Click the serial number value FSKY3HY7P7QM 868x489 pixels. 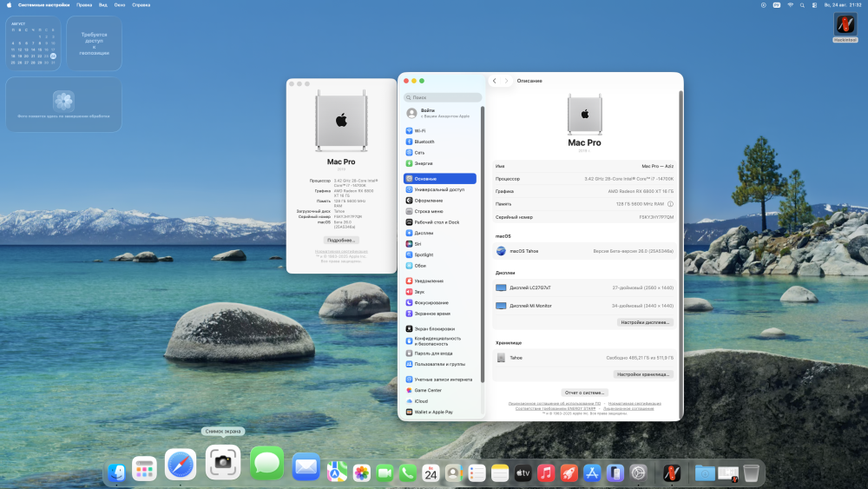656,218
